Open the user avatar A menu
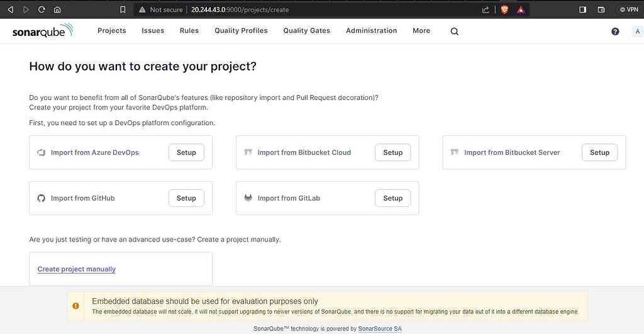The image size is (644, 334). pos(638,31)
